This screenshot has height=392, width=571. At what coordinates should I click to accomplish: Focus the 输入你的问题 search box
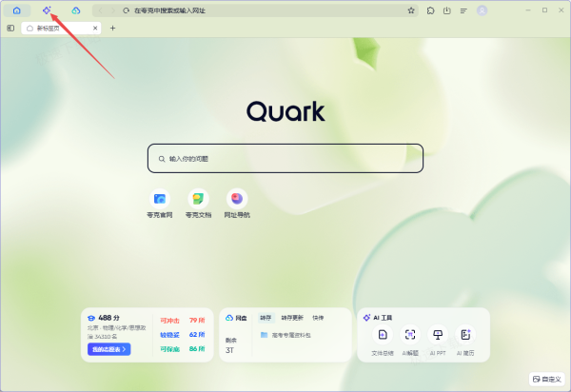click(x=285, y=158)
